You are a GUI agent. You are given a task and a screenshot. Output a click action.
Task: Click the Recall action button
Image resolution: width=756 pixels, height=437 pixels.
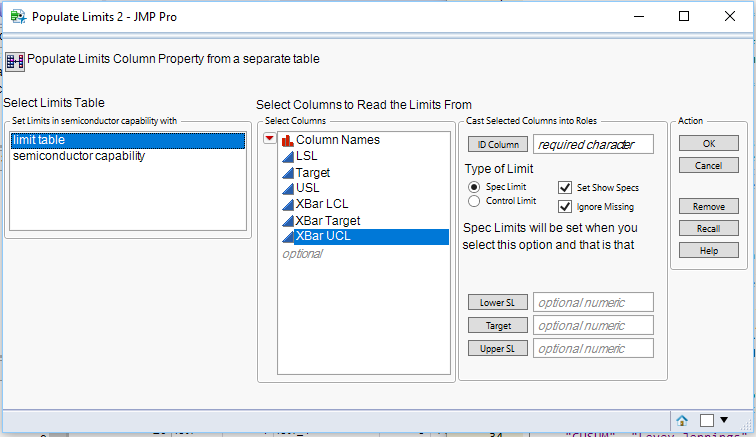[709, 229]
